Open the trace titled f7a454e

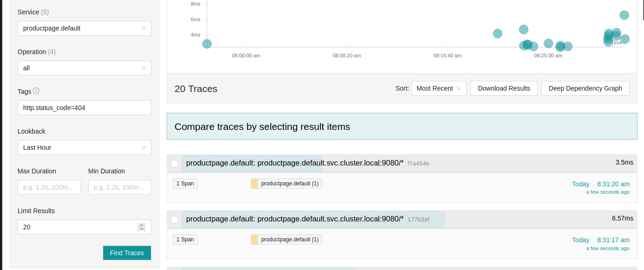tap(307, 163)
